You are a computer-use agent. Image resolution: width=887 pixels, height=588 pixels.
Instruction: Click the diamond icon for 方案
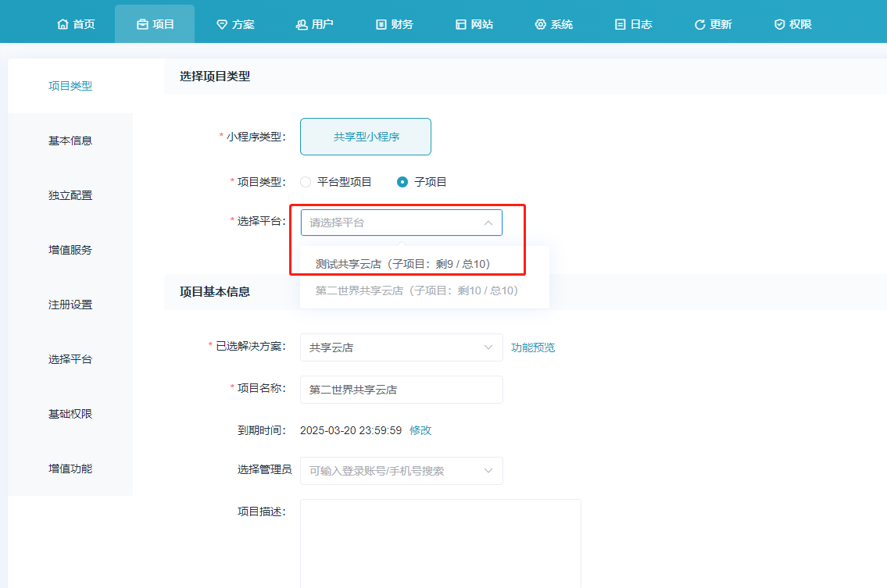point(222,24)
